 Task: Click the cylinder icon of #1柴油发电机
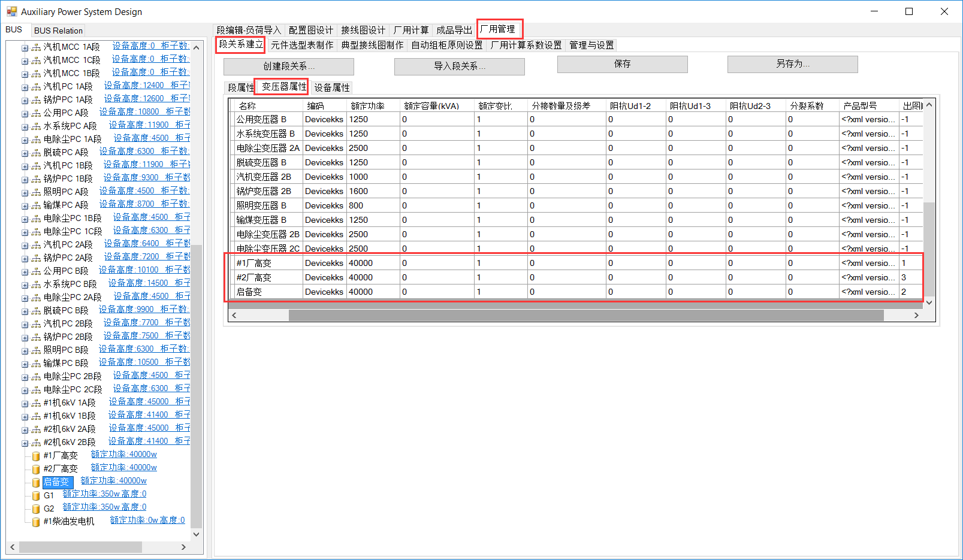[x=36, y=522]
